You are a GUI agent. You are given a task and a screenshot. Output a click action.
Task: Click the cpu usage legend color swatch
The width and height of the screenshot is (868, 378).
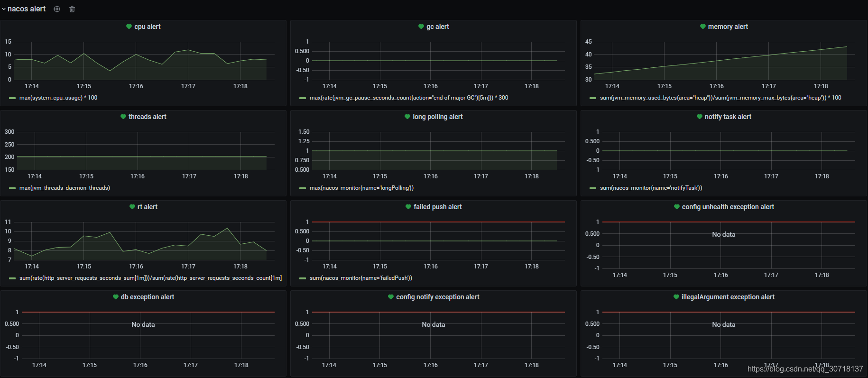tap(12, 98)
